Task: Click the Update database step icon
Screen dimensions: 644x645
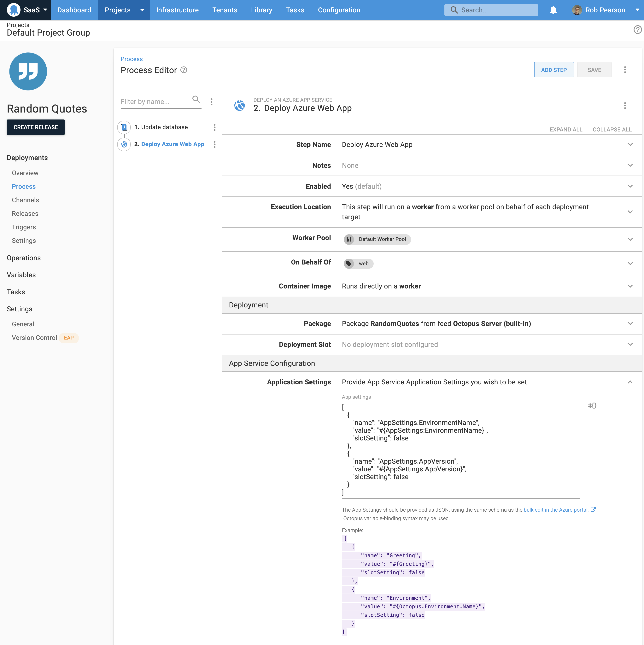Action: click(x=124, y=127)
